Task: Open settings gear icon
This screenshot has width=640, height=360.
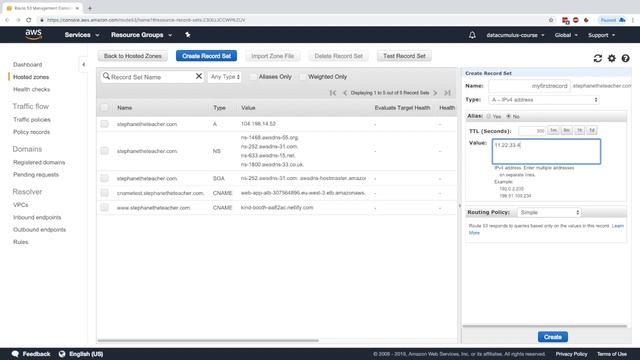Action: coord(611,58)
